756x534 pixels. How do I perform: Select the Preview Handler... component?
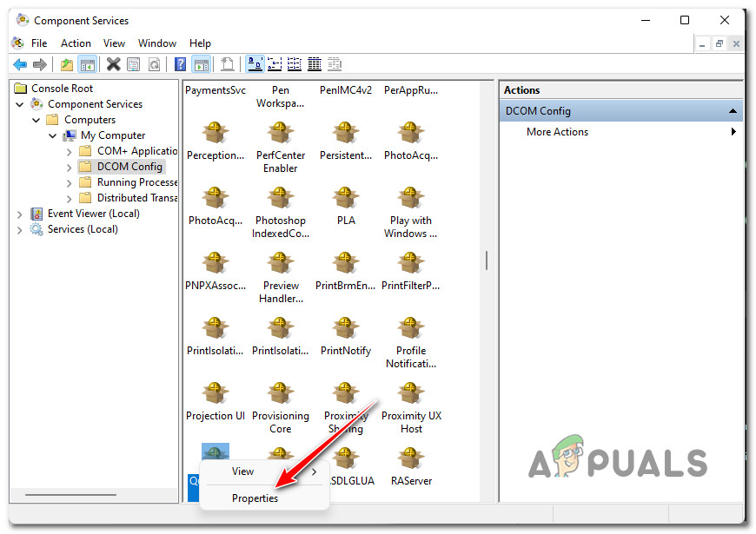[x=280, y=278]
